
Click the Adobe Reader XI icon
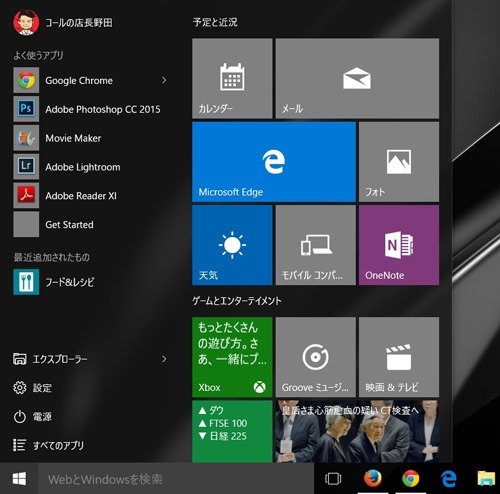26,195
